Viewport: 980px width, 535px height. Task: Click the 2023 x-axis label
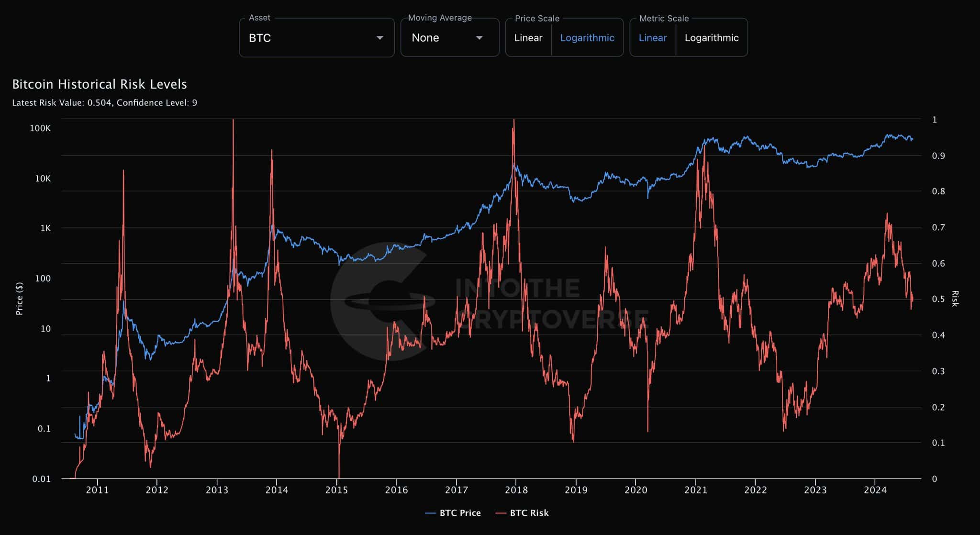coord(815,490)
